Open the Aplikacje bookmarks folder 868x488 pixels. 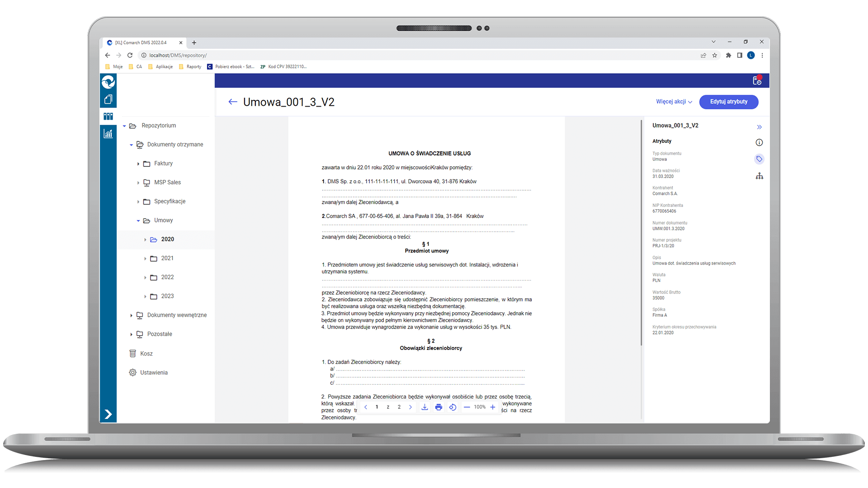click(x=160, y=66)
